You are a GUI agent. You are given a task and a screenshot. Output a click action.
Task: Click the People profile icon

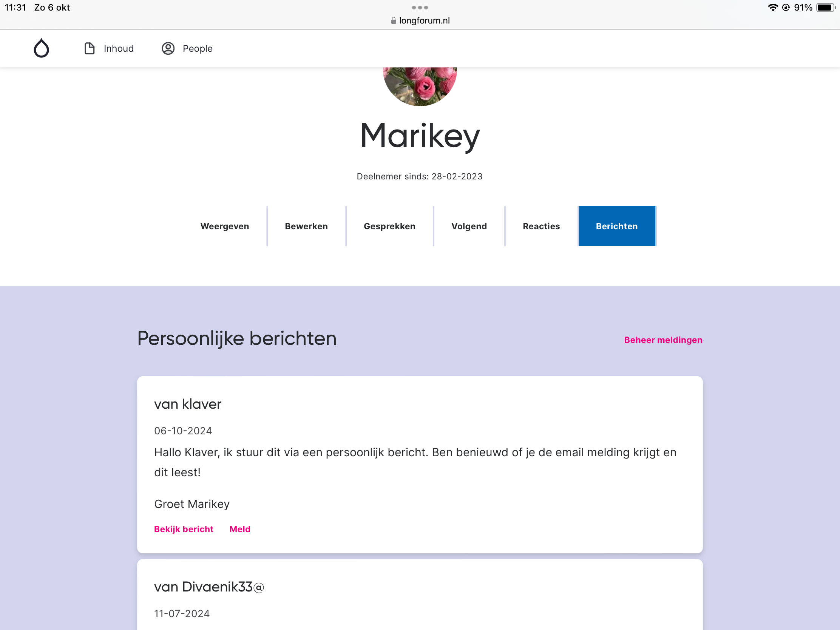click(x=168, y=48)
